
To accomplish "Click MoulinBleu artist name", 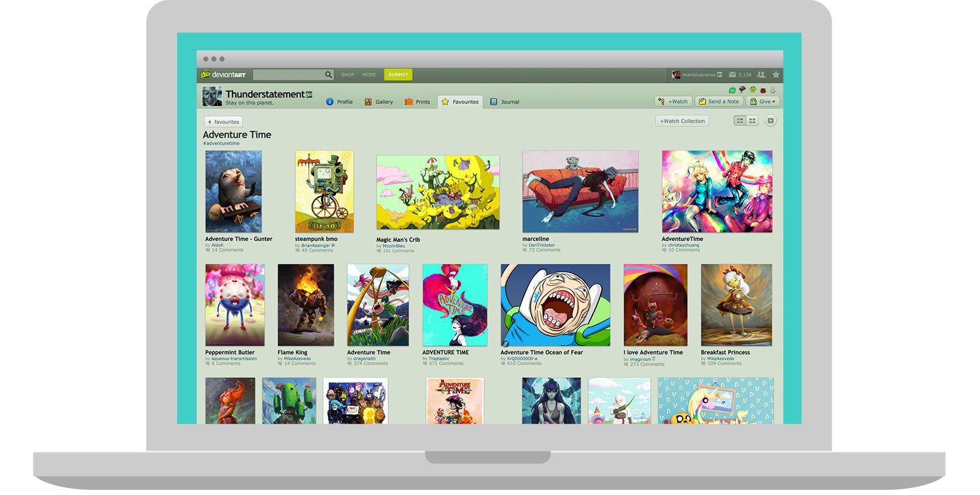I will click(x=395, y=246).
